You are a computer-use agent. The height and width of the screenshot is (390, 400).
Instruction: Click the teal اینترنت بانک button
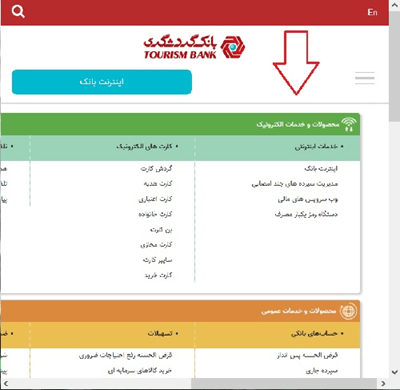pyautogui.click(x=102, y=82)
